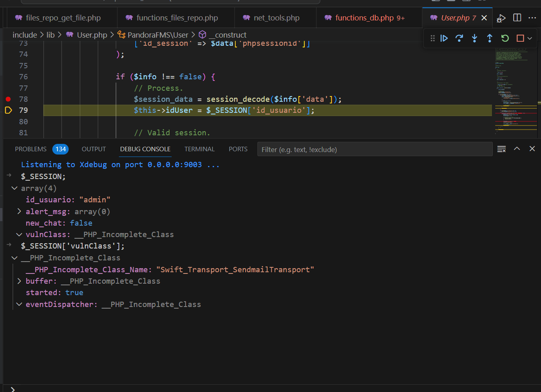Click the PandoraFMS\User class breadcrumb
Screen dimensions: 541x392
(153, 35)
